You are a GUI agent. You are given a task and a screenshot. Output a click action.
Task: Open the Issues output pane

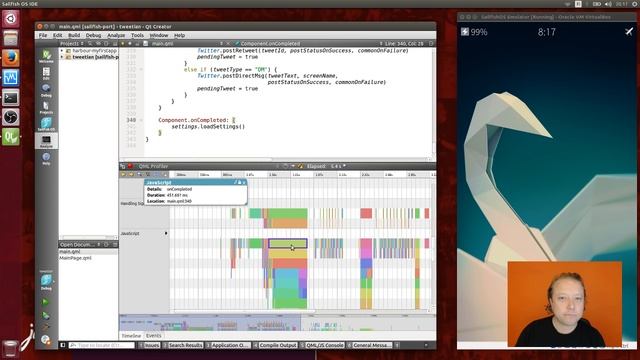pyautogui.click(x=149, y=345)
